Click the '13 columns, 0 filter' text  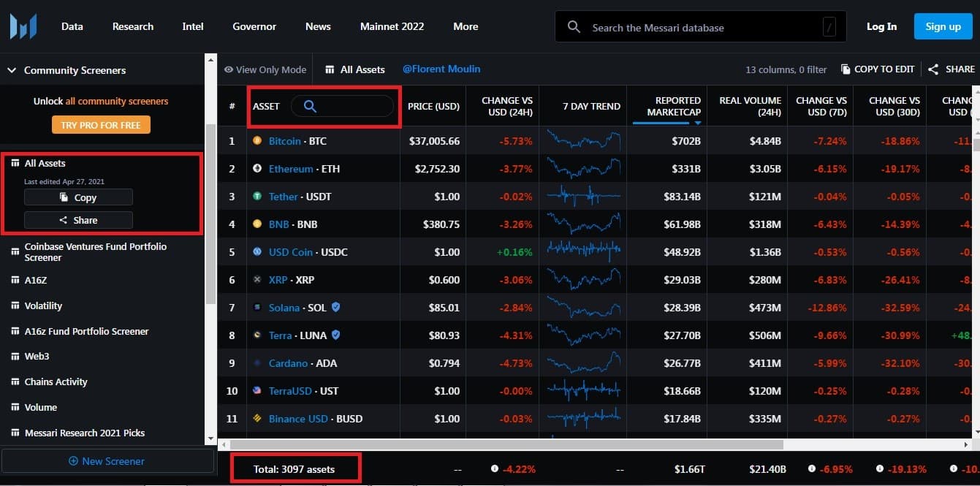click(x=786, y=69)
